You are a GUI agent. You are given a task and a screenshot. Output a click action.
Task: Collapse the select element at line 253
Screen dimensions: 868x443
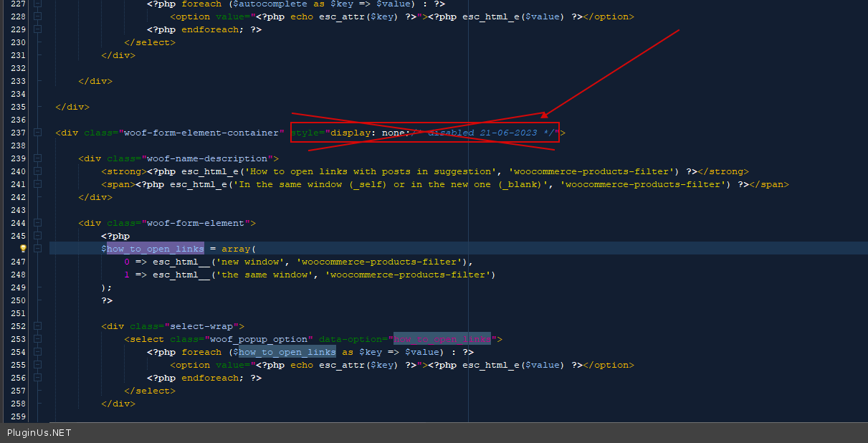37,339
